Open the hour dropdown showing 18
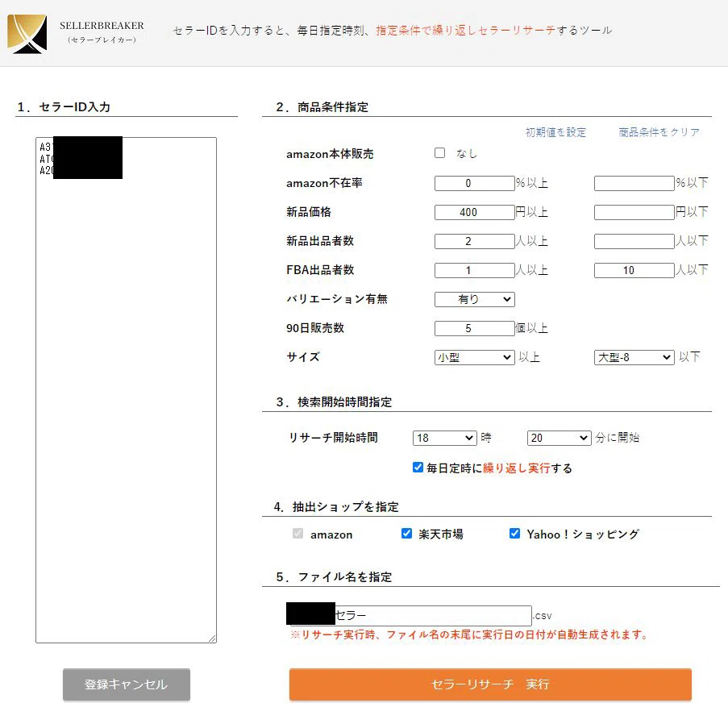Screen dimensions: 728x703 tap(445, 438)
